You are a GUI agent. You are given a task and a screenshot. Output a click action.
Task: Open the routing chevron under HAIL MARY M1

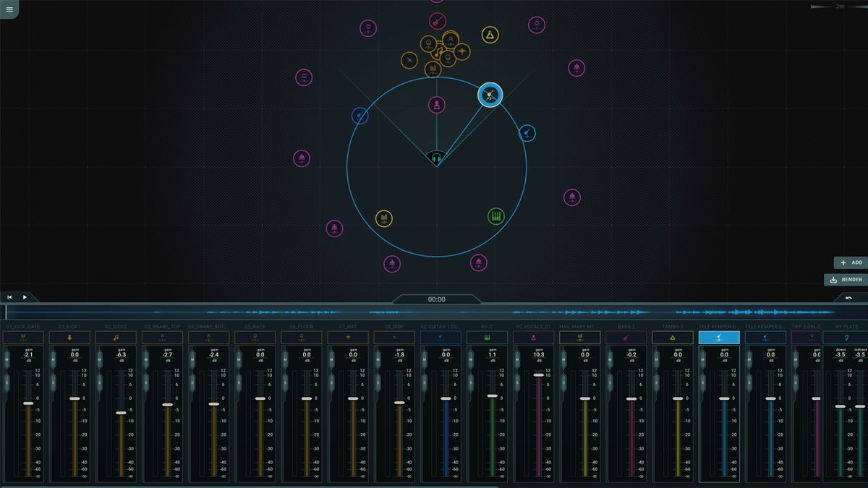580,340
